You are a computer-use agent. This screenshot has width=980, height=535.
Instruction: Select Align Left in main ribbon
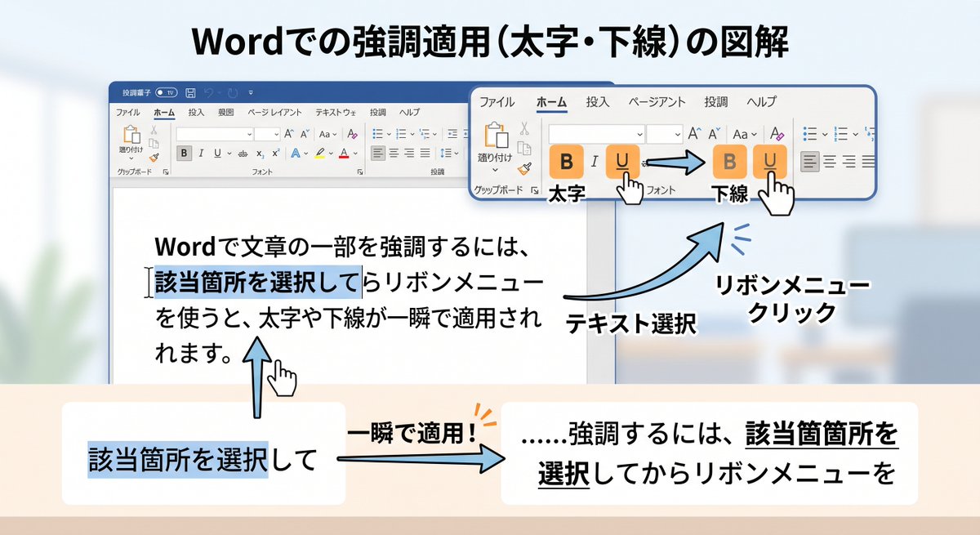(378, 153)
